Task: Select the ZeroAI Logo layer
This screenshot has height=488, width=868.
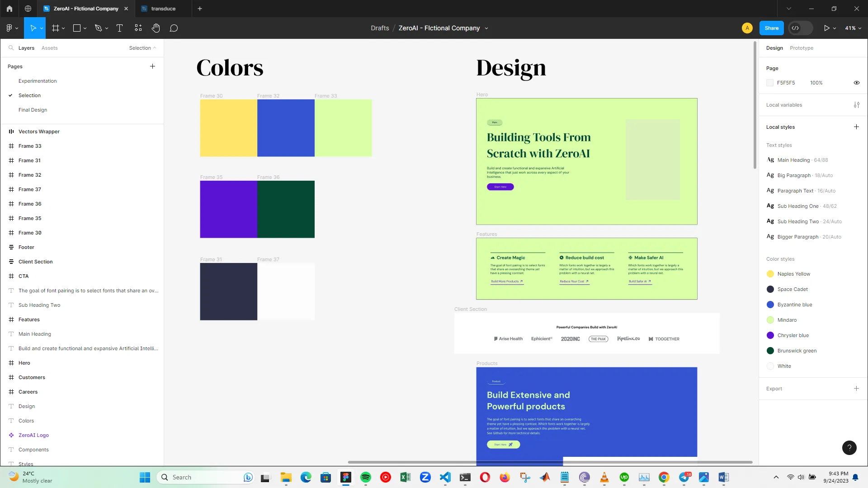Action: pyautogui.click(x=33, y=435)
